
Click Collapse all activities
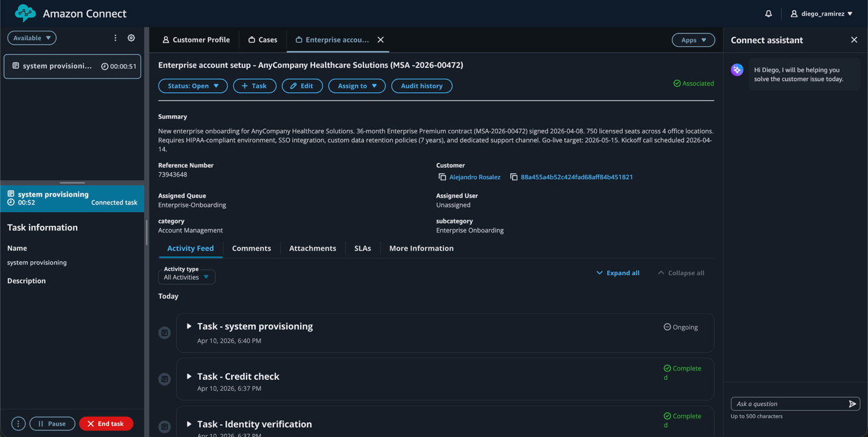tap(681, 273)
